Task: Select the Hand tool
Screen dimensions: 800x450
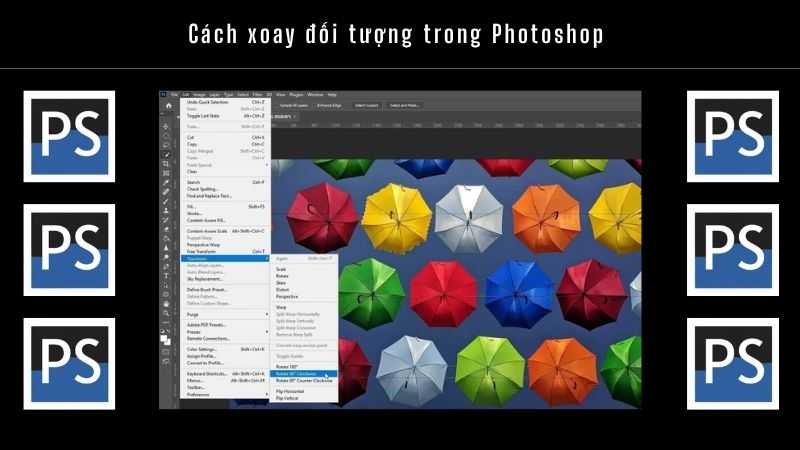Action: pos(166,304)
